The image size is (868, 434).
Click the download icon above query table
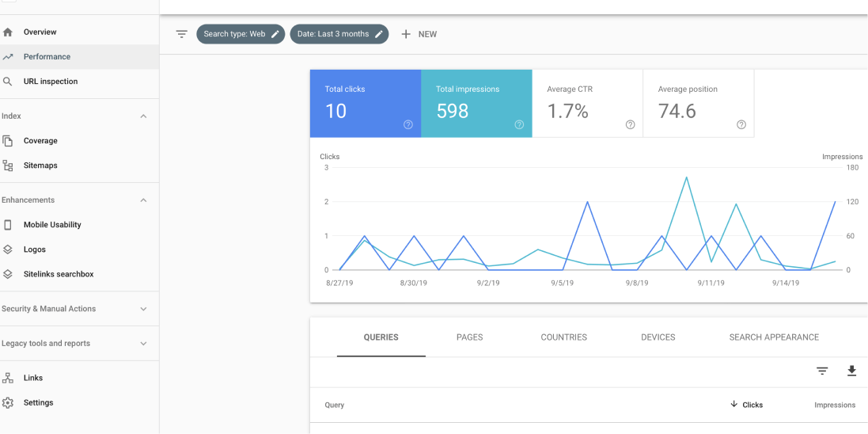click(852, 371)
